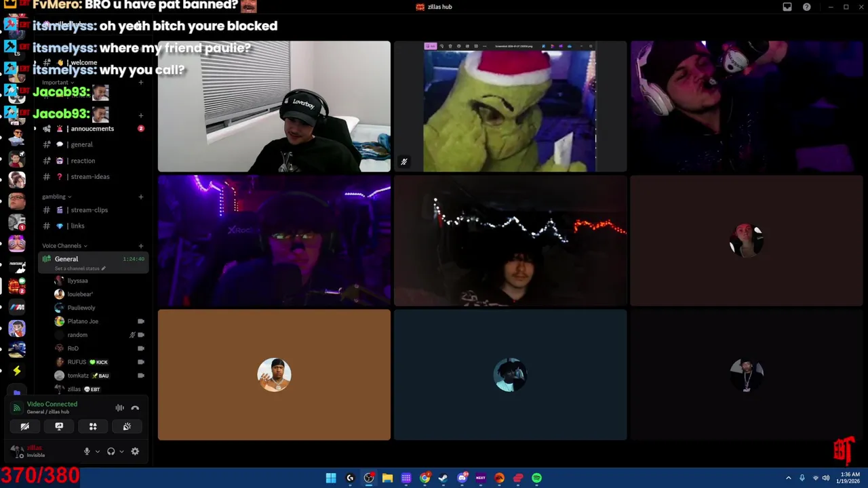
Task: Show hidden system tray icons
Action: pos(788,478)
